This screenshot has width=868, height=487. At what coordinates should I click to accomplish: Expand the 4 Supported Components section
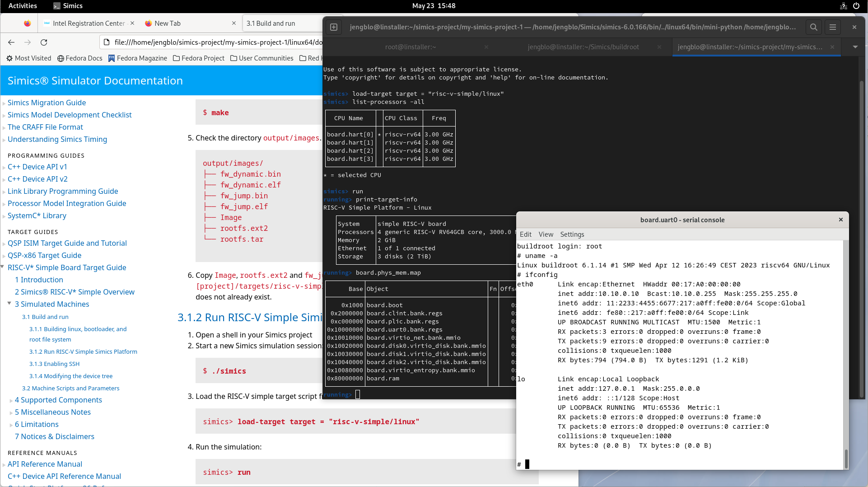click(11, 400)
